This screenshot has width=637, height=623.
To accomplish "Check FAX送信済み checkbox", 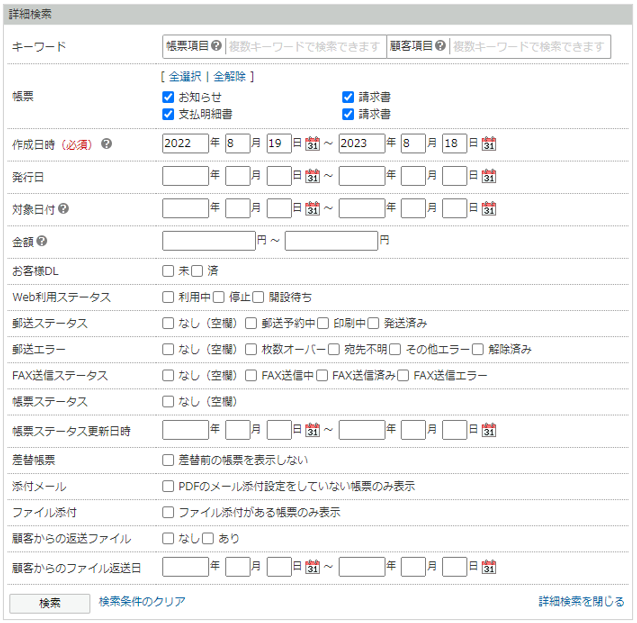I will click(322, 375).
